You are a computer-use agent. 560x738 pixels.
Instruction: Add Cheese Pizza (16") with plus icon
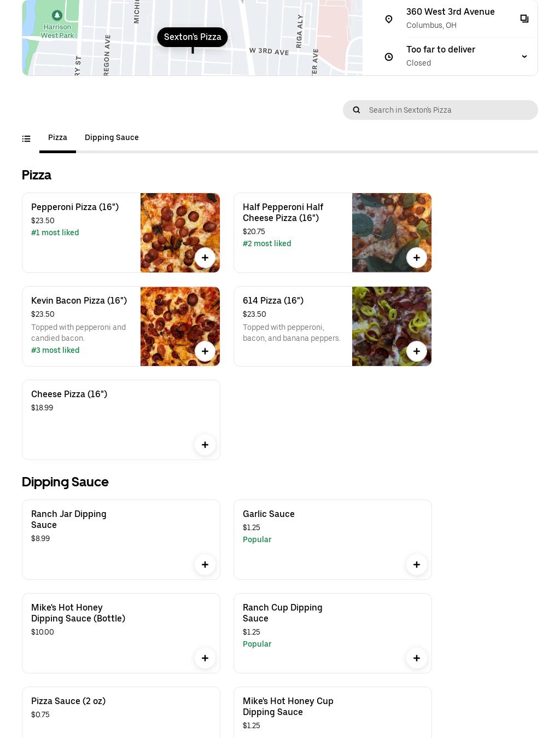205,445
